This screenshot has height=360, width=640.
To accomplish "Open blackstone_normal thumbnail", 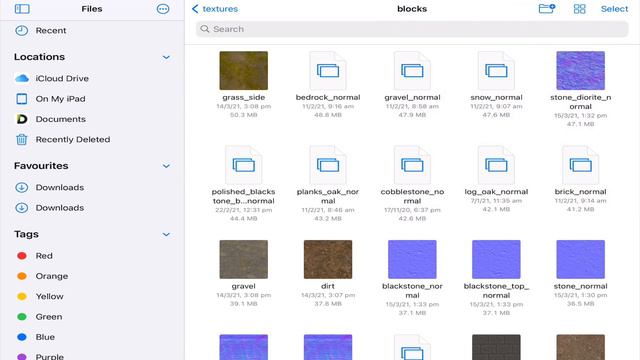I will pyautogui.click(x=412, y=260).
